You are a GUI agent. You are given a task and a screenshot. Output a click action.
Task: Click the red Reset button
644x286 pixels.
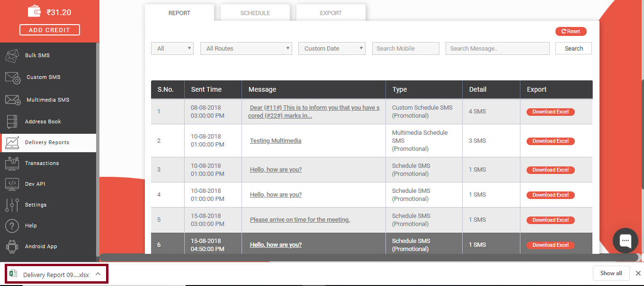[571, 32]
